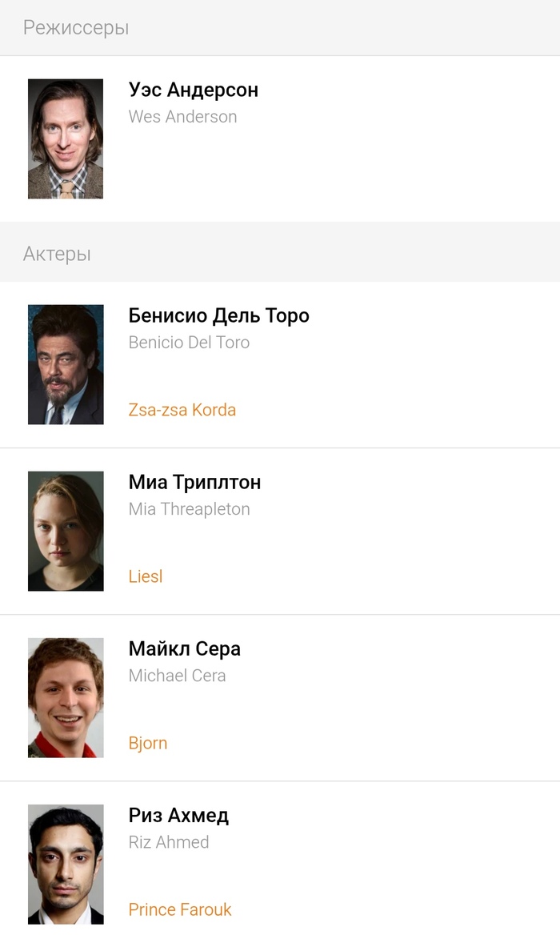Select actress Миа Триплтон
560x943 pixels.
(x=194, y=482)
